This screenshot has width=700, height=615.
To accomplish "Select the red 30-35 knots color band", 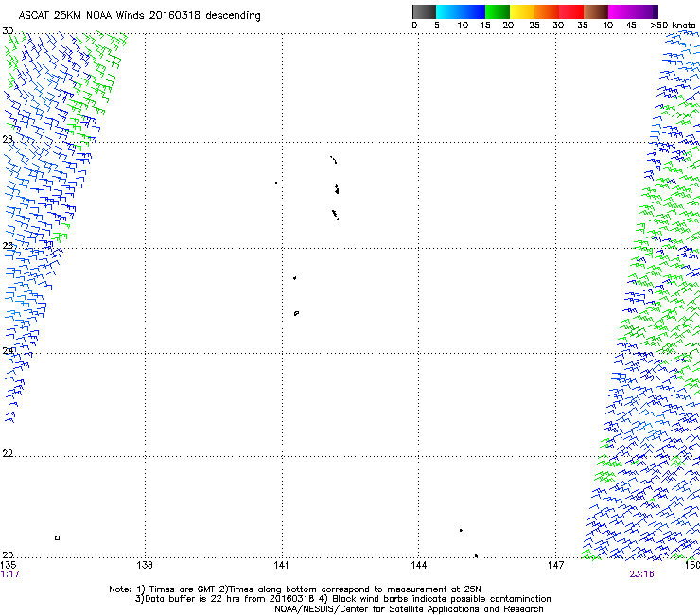I will (571, 11).
